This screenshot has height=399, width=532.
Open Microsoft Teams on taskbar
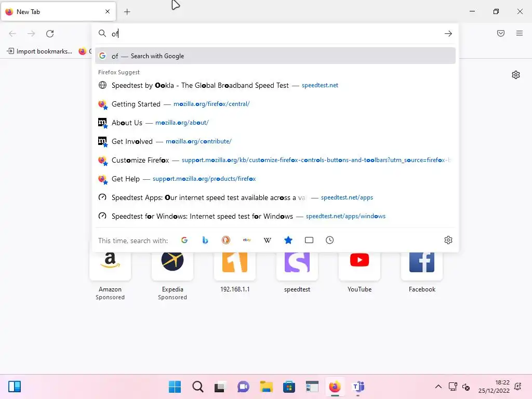[x=358, y=387]
